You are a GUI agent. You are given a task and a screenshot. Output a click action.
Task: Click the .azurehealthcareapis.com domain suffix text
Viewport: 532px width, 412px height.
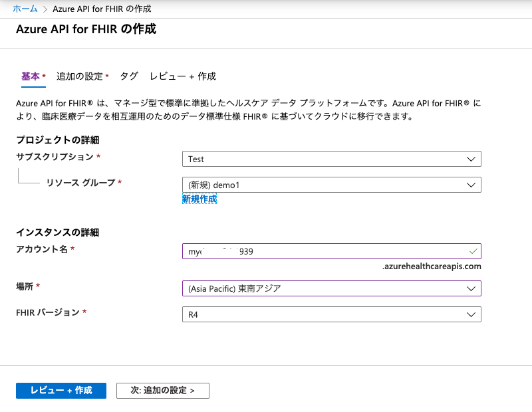(432, 266)
